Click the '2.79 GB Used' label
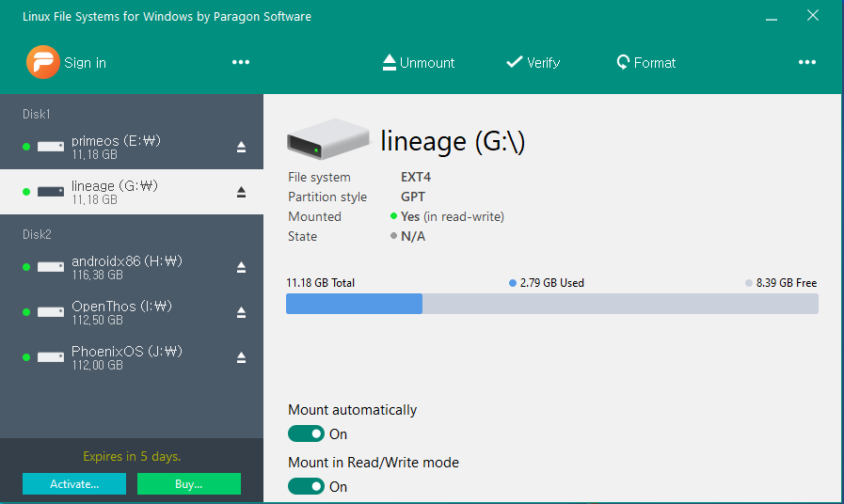 551,283
